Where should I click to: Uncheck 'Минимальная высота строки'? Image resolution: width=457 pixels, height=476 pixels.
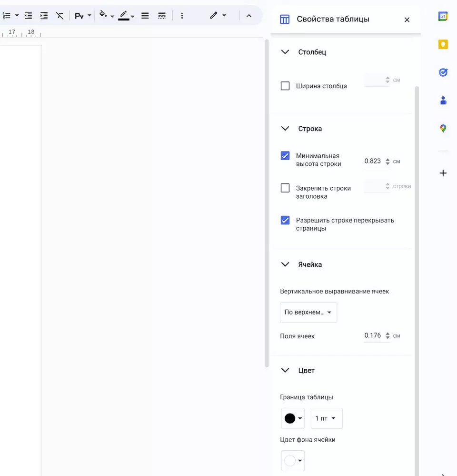285,156
